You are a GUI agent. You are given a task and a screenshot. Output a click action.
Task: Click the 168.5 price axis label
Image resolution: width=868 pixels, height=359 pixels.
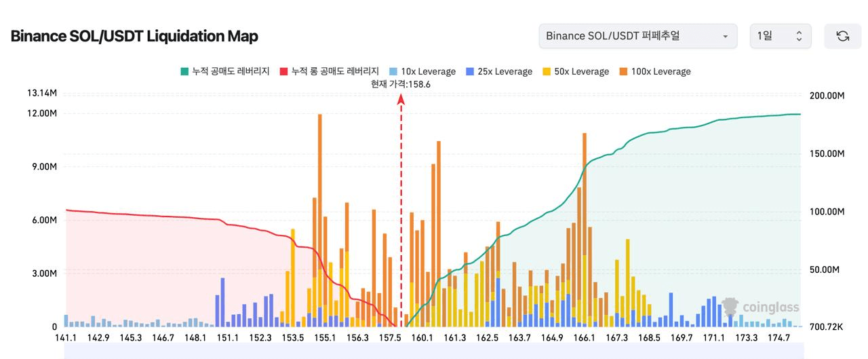click(x=649, y=338)
